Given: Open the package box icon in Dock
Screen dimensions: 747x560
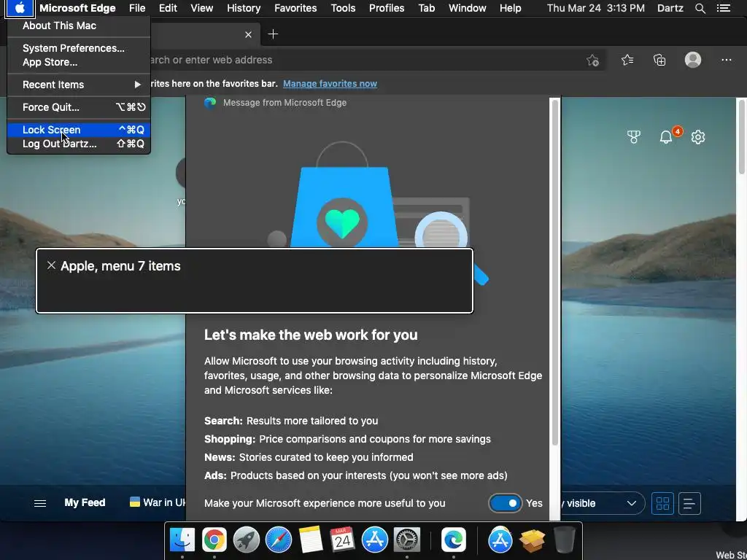Looking at the screenshot, I should point(532,540).
